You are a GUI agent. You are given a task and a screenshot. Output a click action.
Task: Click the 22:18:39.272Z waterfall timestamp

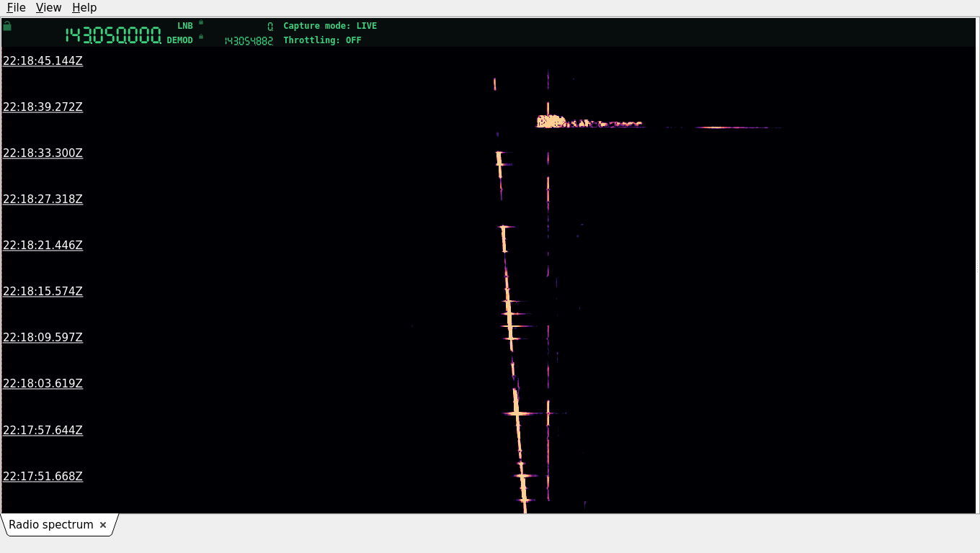[x=43, y=107]
